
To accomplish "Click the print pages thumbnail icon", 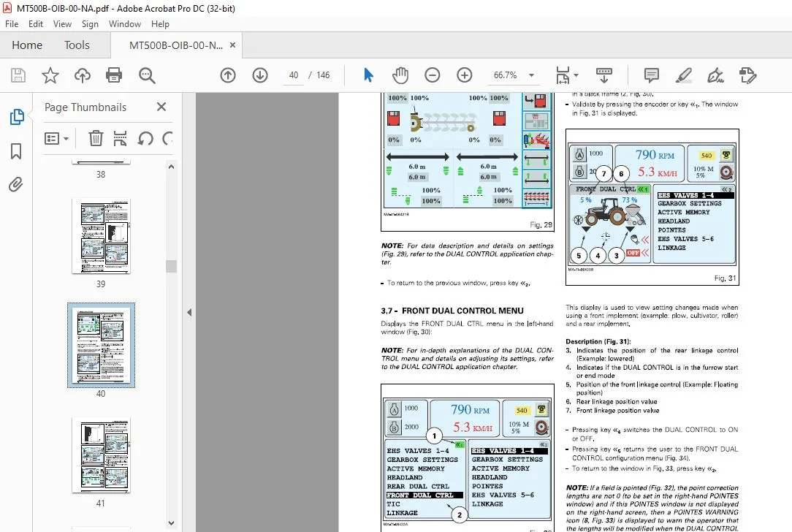I will pos(121,138).
